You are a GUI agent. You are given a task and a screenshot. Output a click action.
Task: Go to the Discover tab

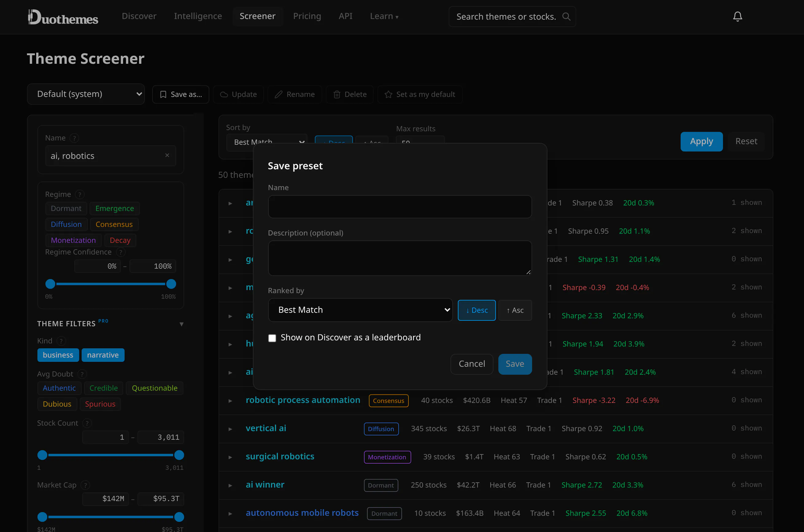pos(139,16)
